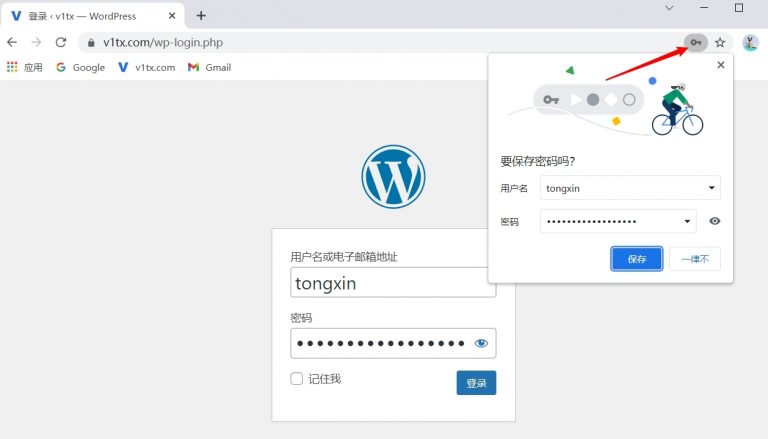Minimize the Chrome browser window
Image resolution: width=768 pixels, height=439 pixels.
tap(704, 8)
